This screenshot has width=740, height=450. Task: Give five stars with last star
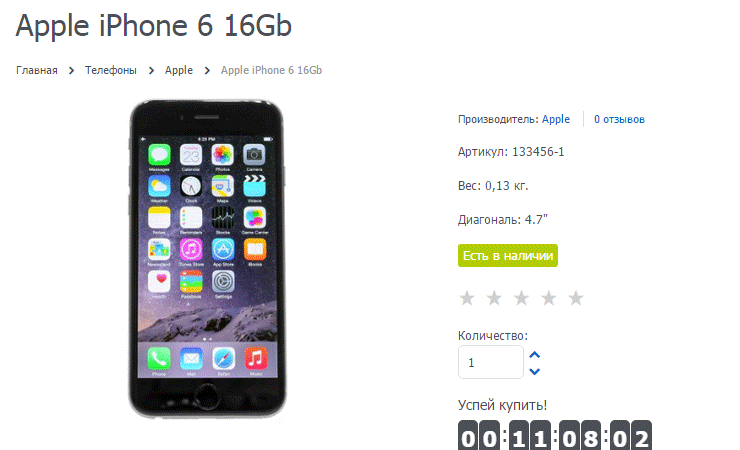pos(576,298)
